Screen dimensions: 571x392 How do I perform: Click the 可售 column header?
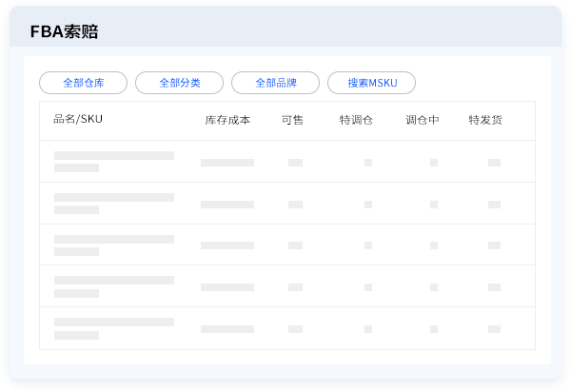point(292,120)
